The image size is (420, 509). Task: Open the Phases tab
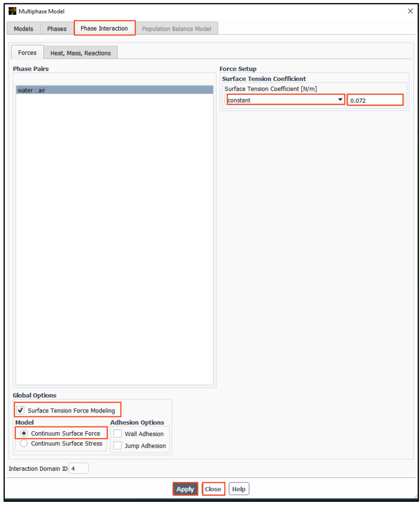click(56, 28)
